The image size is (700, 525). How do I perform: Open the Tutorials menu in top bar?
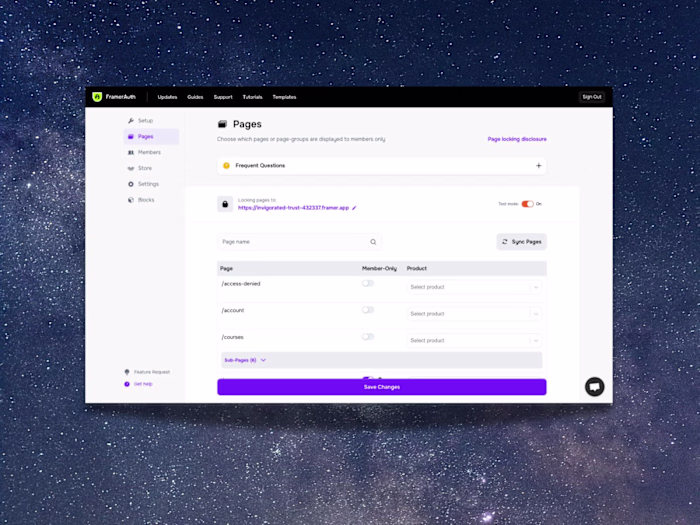[x=252, y=97]
